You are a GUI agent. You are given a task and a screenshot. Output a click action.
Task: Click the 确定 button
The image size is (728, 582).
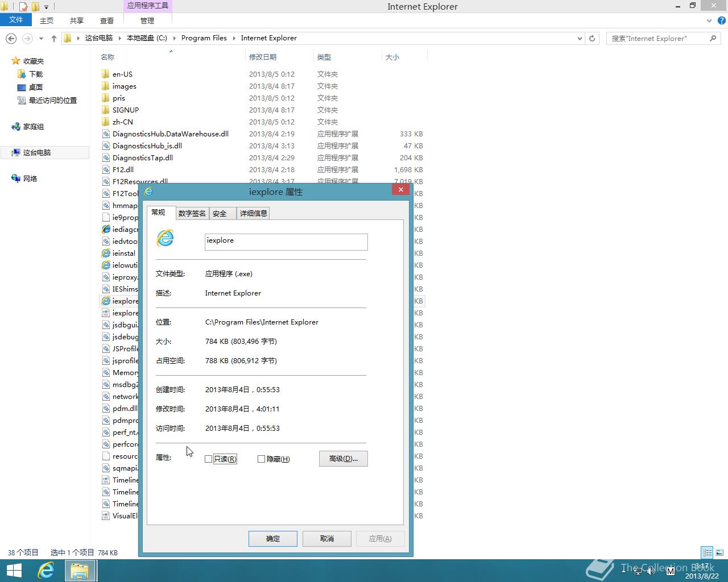click(x=273, y=538)
